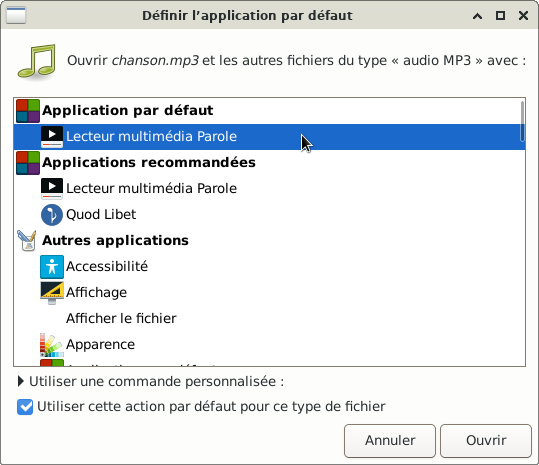The width and height of the screenshot is (539, 465).
Task: Click the Parole player icon under Applications recommandées
Action: pos(52,188)
